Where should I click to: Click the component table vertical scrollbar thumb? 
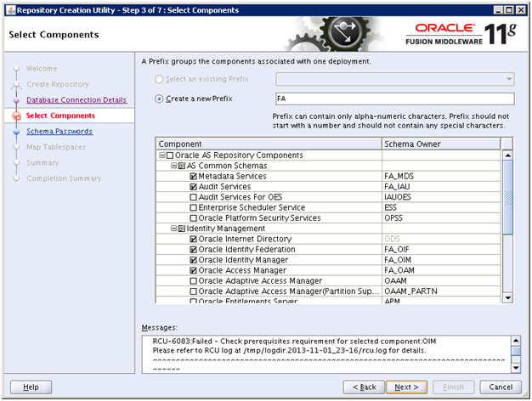(508, 197)
